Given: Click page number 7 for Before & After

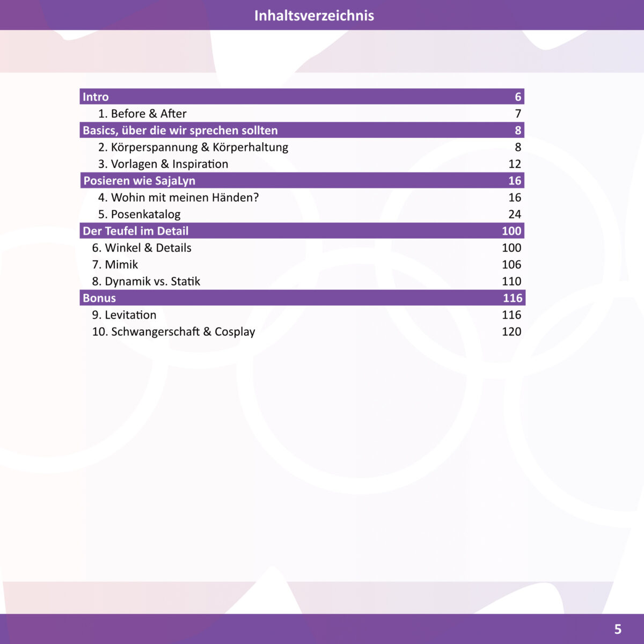Looking at the screenshot, I should [518, 114].
